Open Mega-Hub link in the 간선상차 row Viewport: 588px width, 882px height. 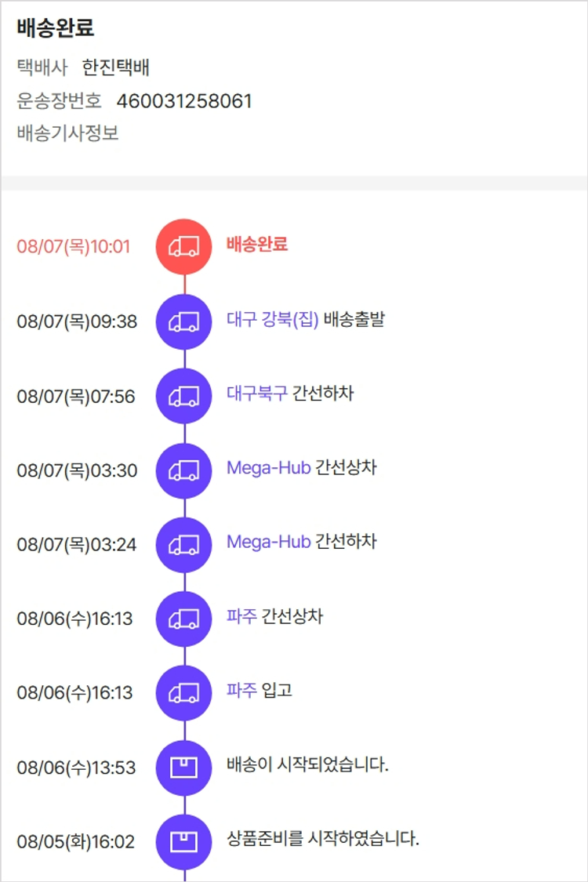pos(268,468)
